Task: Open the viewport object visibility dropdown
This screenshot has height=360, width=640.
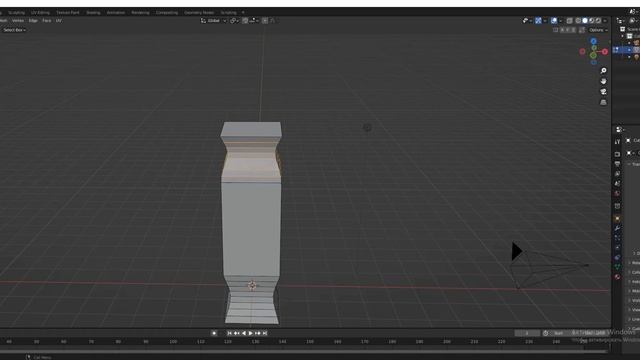Action: click(x=527, y=20)
